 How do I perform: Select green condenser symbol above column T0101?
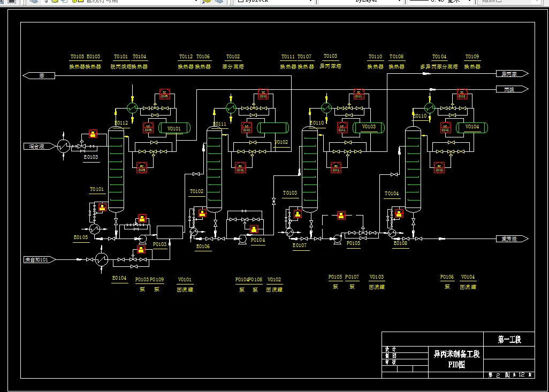coord(132,108)
